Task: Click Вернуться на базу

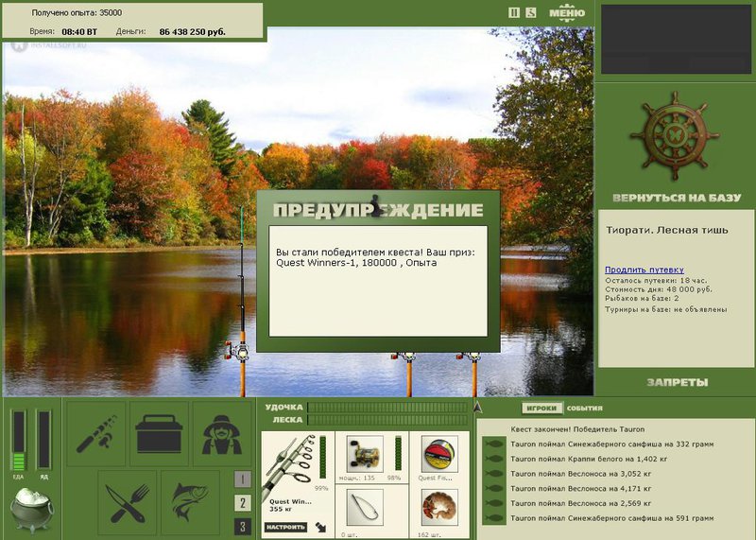Action: pos(677,198)
